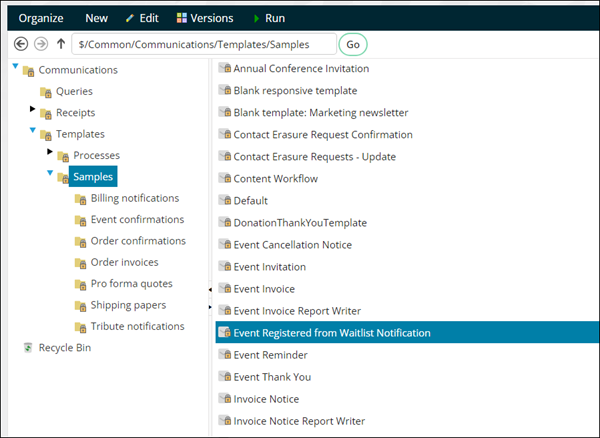Click the Tribute notifications folder icon

81,327
